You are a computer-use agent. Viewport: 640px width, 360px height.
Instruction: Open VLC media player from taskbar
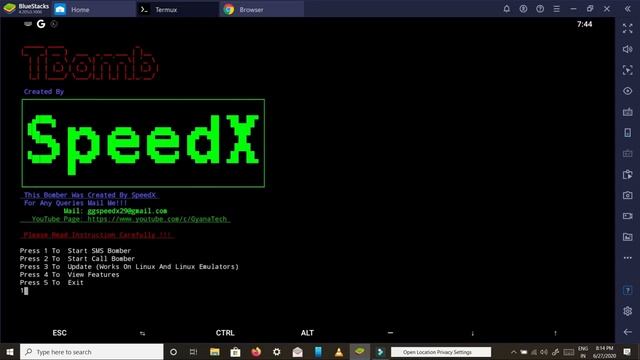coord(339,351)
